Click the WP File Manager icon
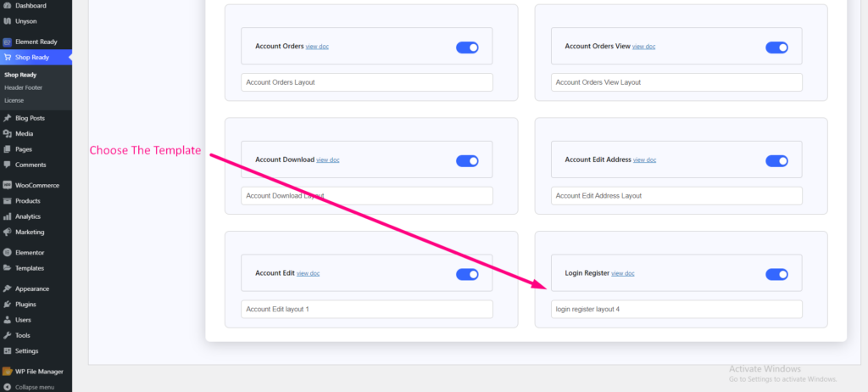This screenshot has height=392, width=868. click(x=8, y=371)
